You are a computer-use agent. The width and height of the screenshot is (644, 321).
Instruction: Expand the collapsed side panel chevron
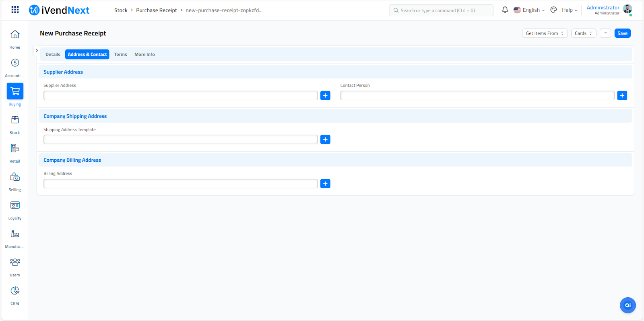pyautogui.click(x=37, y=51)
